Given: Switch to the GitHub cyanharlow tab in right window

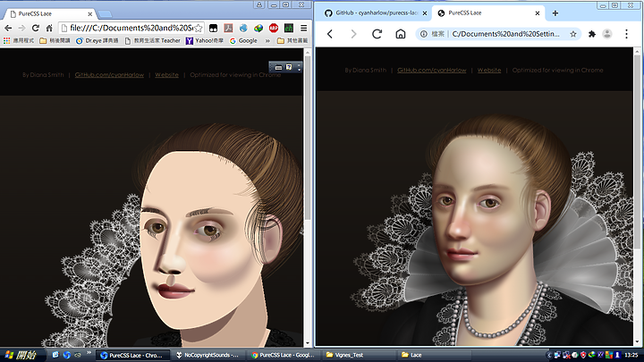Looking at the screenshot, I should click(x=376, y=13).
